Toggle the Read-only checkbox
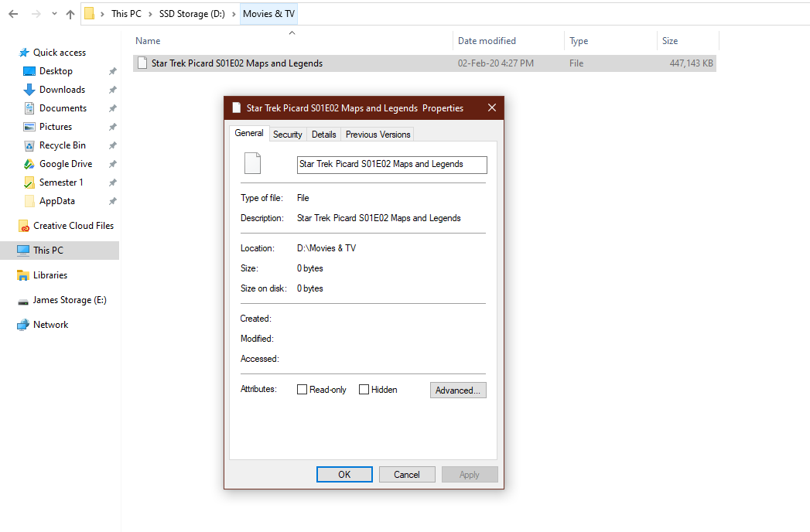Image resolution: width=810 pixels, height=532 pixels. (302, 390)
